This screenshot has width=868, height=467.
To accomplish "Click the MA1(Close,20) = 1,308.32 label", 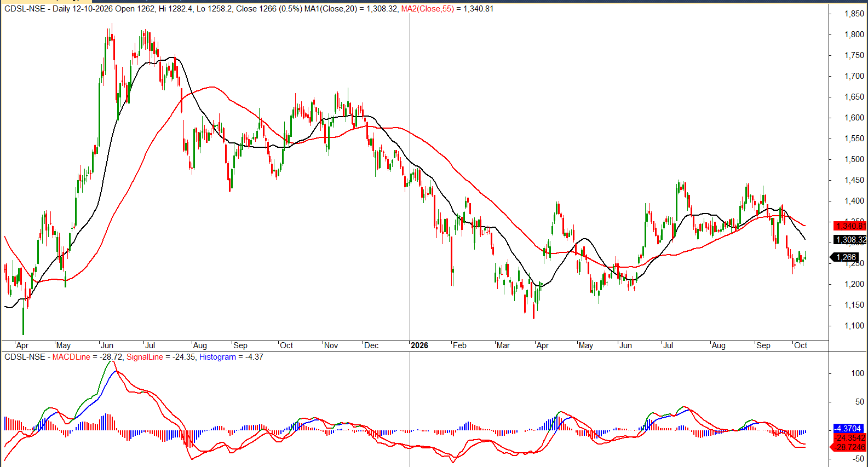I will point(351,9).
